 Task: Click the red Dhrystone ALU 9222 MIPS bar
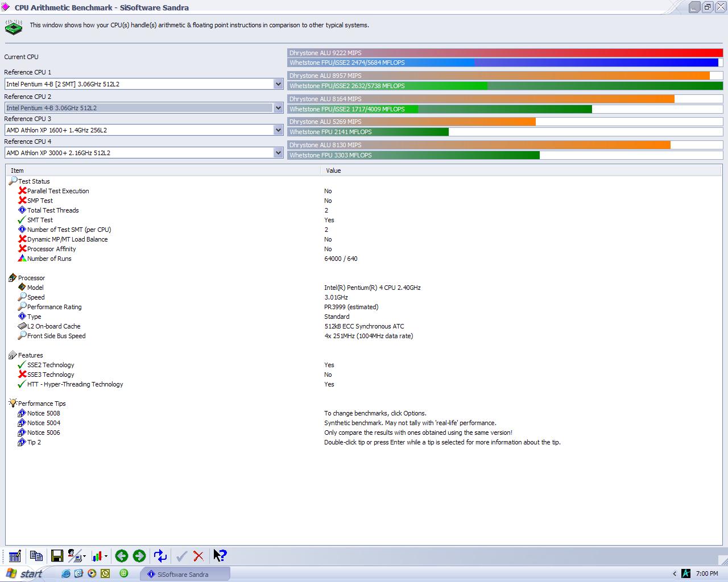pyautogui.click(x=504, y=53)
